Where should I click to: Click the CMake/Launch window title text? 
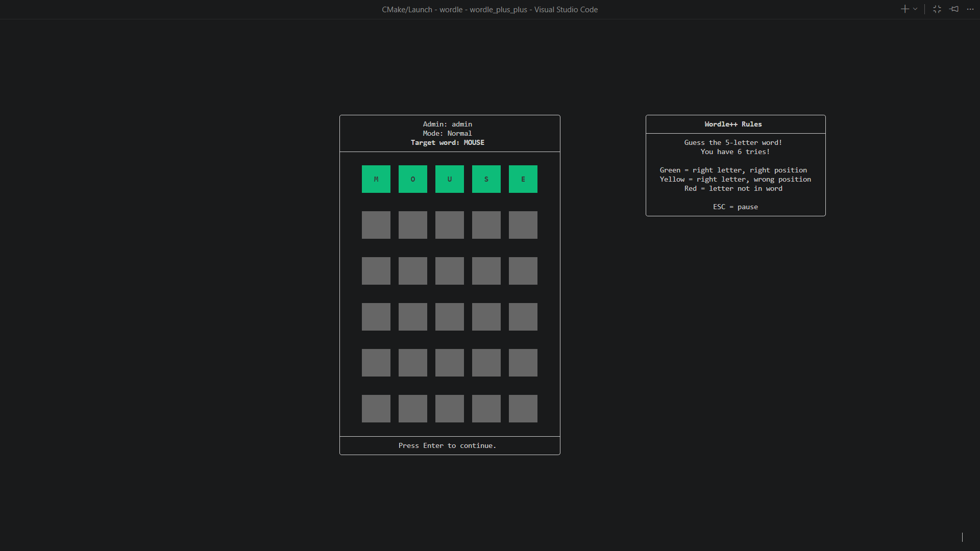(489, 10)
